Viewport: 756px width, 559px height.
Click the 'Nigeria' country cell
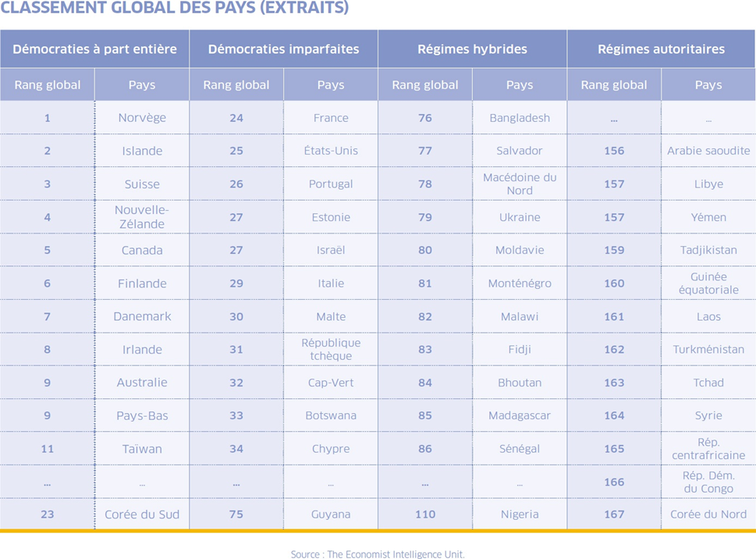tap(520, 514)
